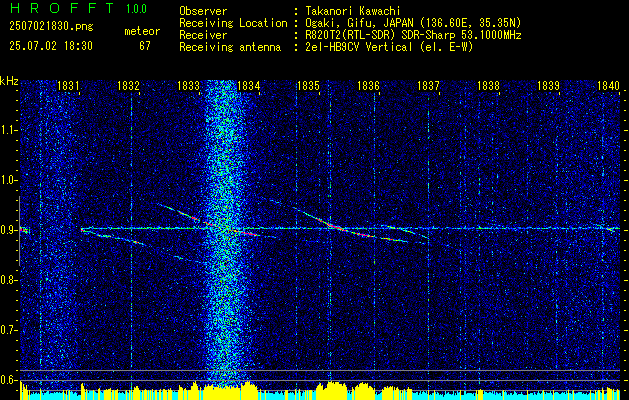The image size is (629, 400).
Task: Click the HROFFT program title
Action: (x=63, y=8)
